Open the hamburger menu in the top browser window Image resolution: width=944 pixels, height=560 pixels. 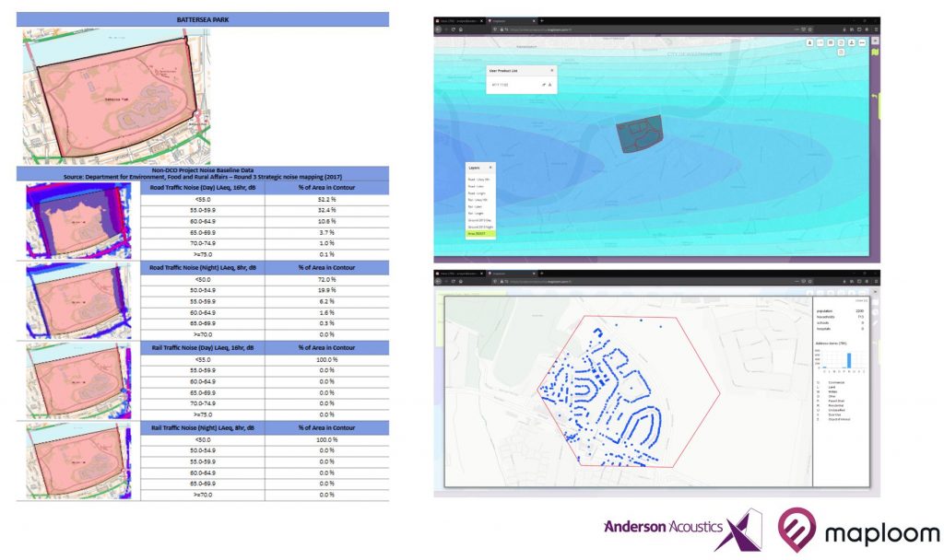[876, 29]
